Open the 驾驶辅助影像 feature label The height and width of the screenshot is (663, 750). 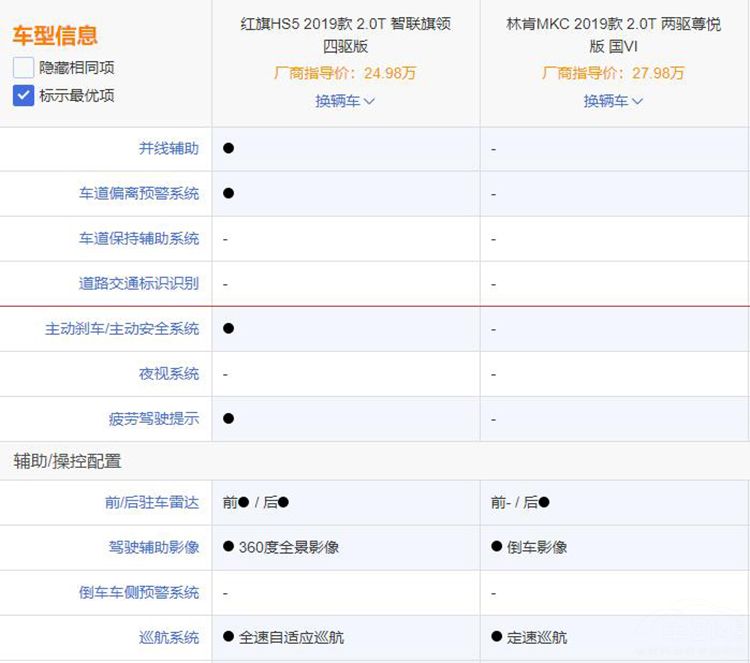tap(153, 547)
